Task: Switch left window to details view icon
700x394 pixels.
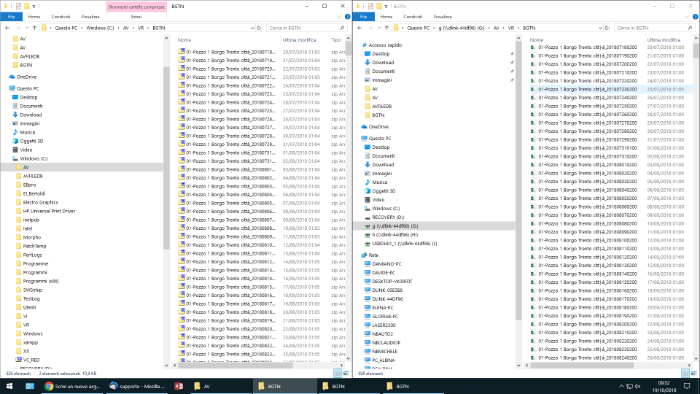Action: 338,373
